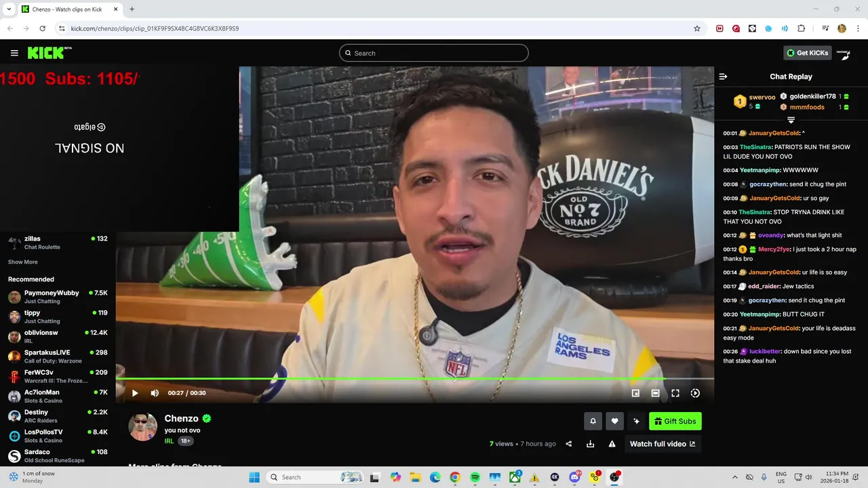Open Chrome media control icon
The height and width of the screenshot is (488, 868).
pos(825,28)
